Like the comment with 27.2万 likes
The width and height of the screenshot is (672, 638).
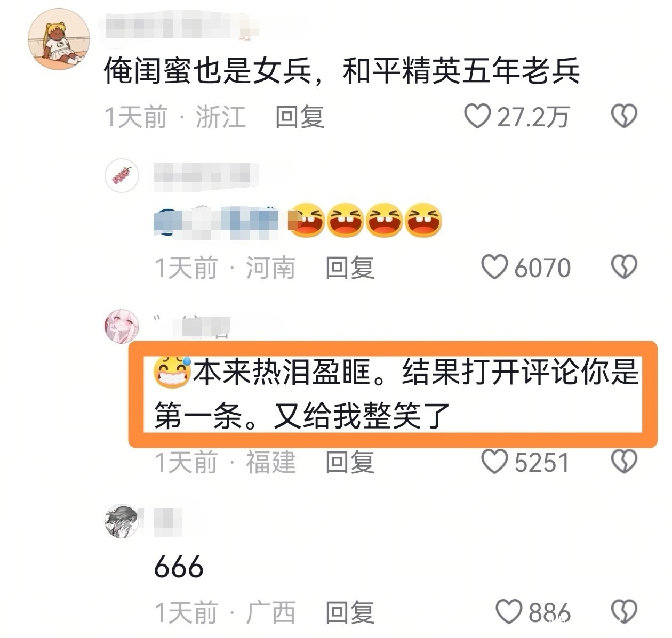point(477,116)
